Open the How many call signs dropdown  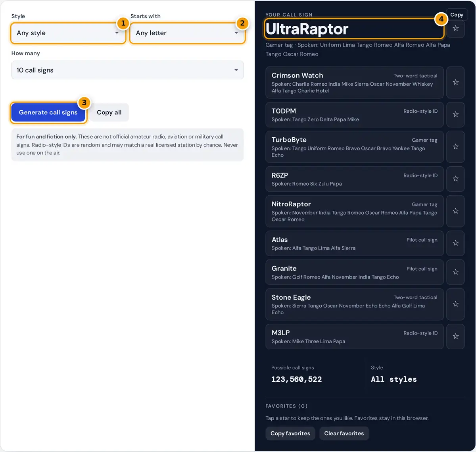[127, 70]
